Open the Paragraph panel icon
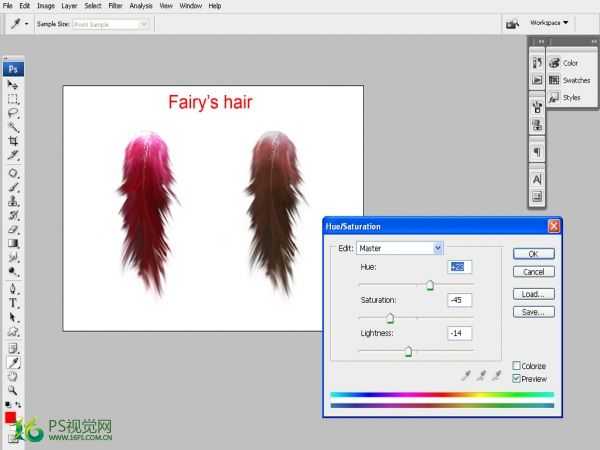 point(537,151)
